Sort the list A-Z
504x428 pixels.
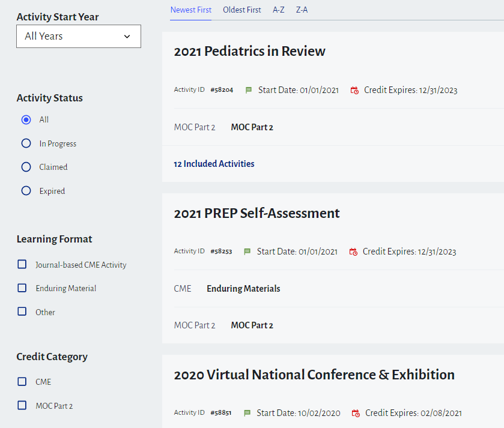(x=279, y=10)
